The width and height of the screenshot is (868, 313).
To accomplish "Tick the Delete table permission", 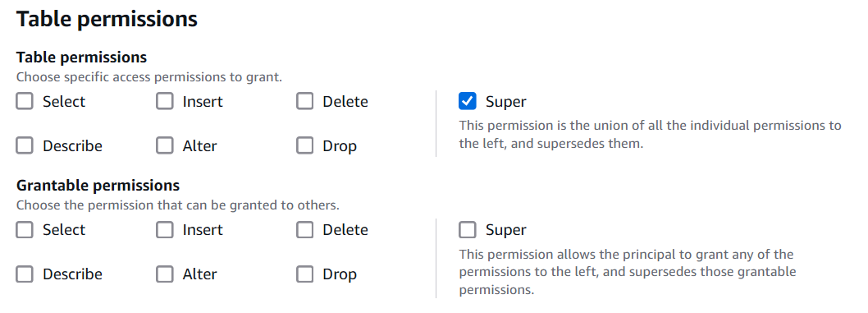I will (x=304, y=101).
